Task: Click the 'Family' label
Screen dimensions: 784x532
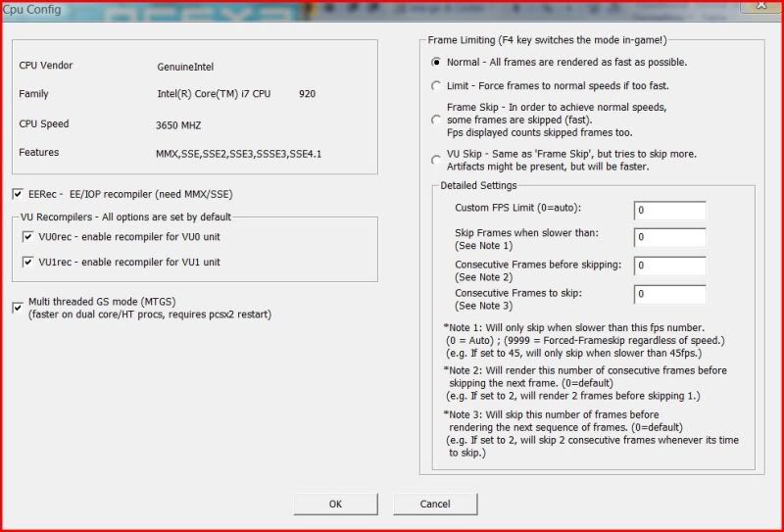Action: tap(33, 94)
